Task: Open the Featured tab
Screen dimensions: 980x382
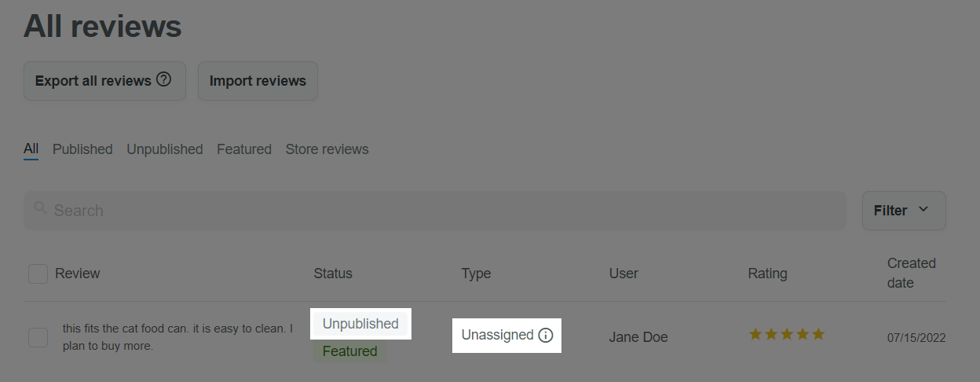Action: click(x=244, y=149)
